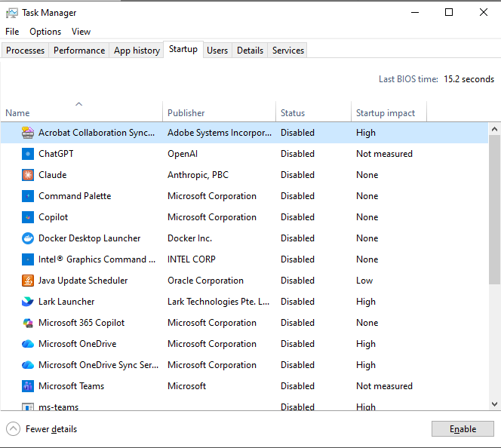Click the Acrobat Collaboration Sync icon
The width and height of the screenshot is (501, 448).
coord(28,133)
